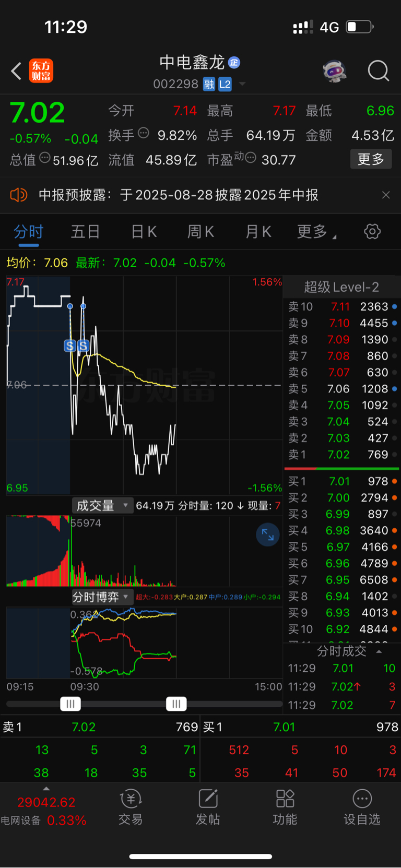Expand the index bar arrow above 29042.62
This screenshot has height=868, width=401.
coord(46,789)
